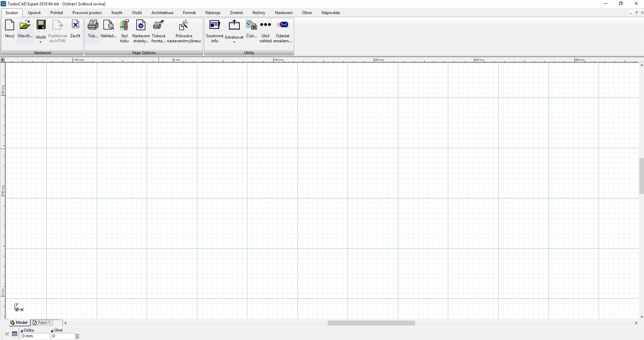Open the Režimy menu
644x340 pixels.
259,13
